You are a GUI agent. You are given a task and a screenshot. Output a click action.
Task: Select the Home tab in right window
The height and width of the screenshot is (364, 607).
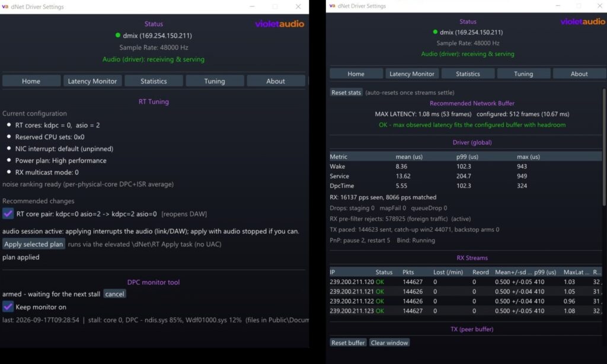[x=356, y=74]
